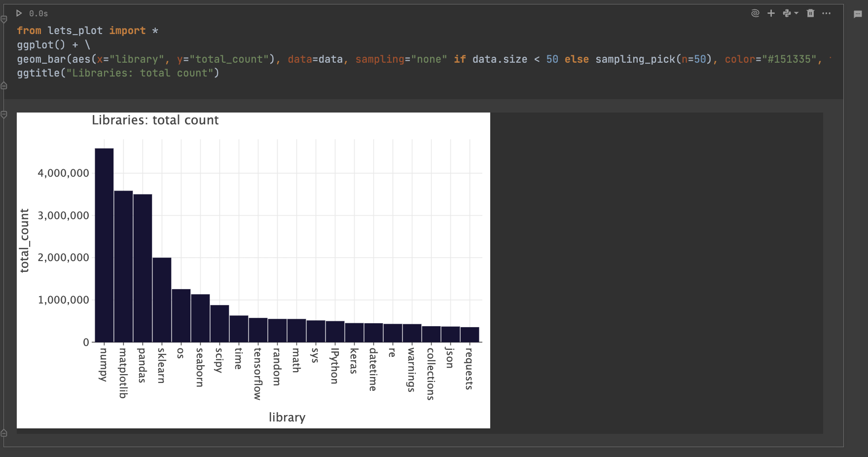Add a new cell using the plus icon
Viewport: 868px width, 457px height.
click(770, 13)
